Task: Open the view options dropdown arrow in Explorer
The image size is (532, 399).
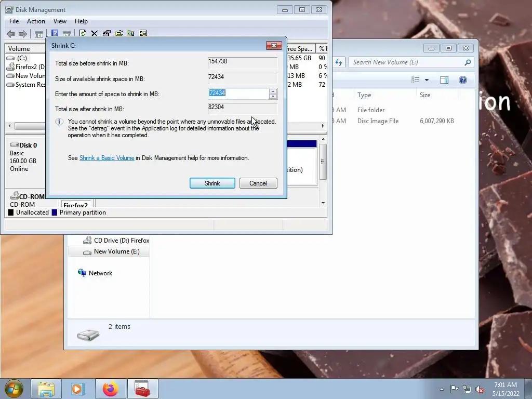Action: [x=427, y=80]
